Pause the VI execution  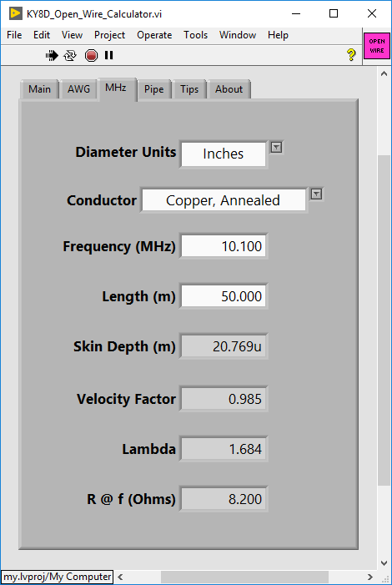109,56
